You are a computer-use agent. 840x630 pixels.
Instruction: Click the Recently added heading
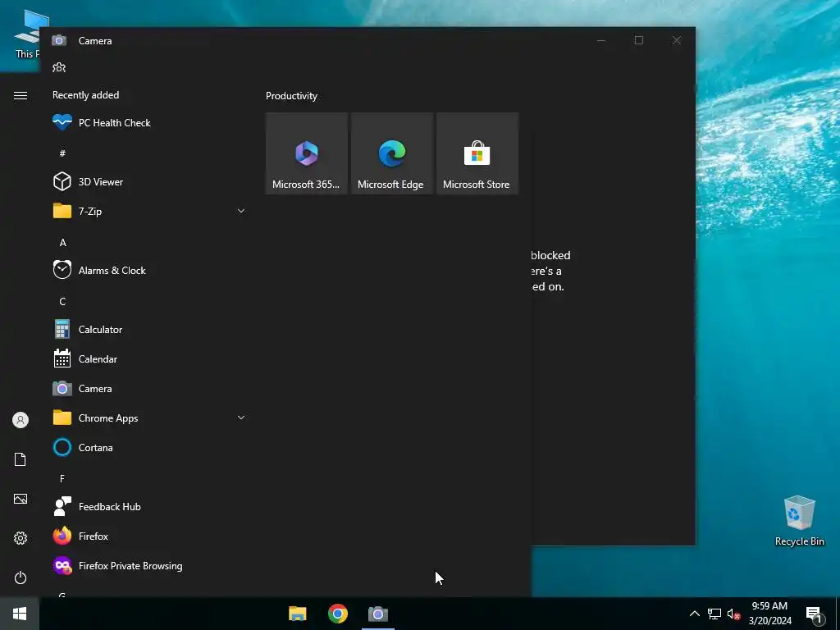pos(85,95)
